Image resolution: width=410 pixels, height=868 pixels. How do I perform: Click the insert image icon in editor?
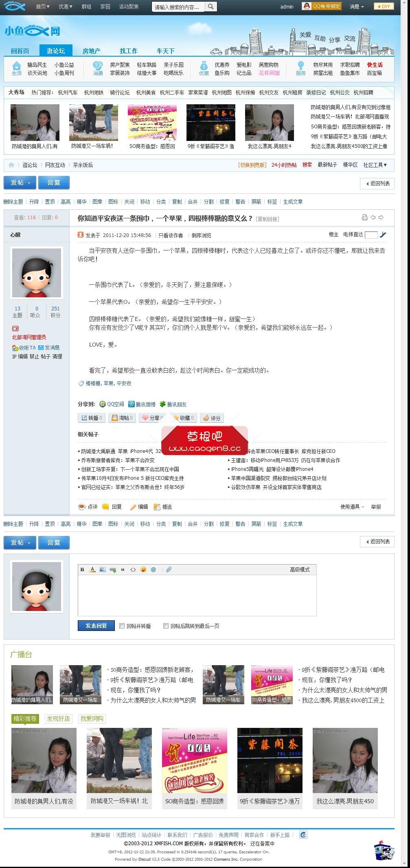103,569
